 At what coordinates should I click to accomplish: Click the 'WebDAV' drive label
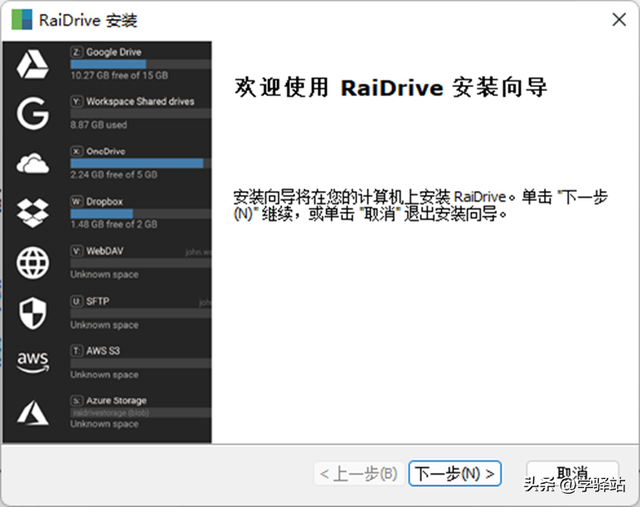[x=104, y=251]
